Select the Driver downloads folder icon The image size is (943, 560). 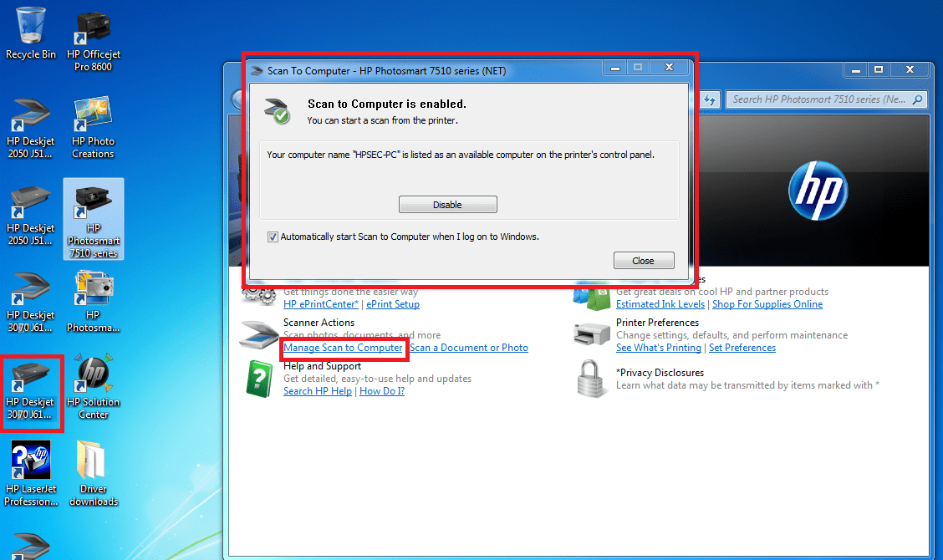coord(94,474)
